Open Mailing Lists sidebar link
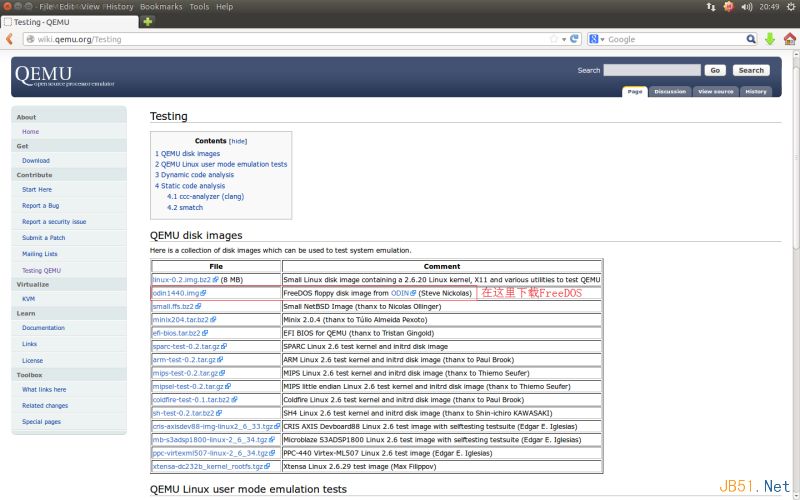 tap(39, 254)
